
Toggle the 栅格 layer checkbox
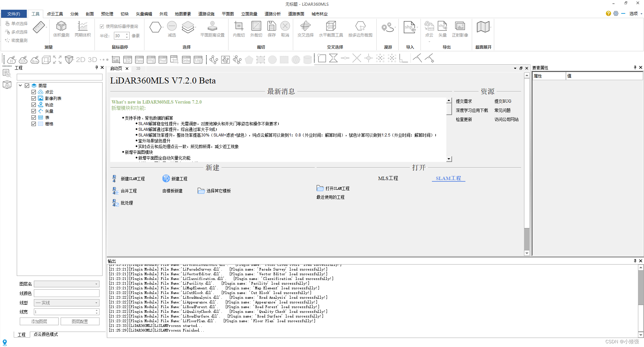pyautogui.click(x=34, y=124)
